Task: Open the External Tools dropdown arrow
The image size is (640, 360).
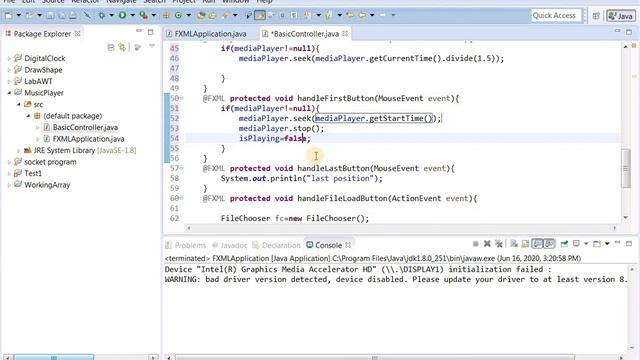Action: (x=154, y=16)
